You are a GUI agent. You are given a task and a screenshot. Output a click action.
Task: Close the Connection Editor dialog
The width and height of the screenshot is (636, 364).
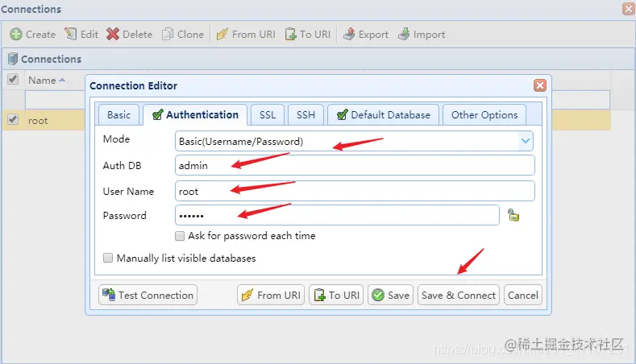540,85
